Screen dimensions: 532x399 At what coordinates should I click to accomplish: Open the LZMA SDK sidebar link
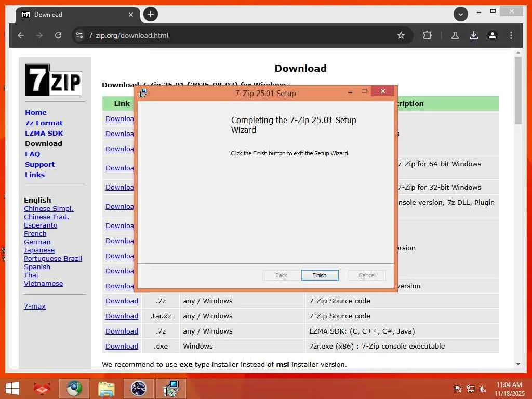44,133
